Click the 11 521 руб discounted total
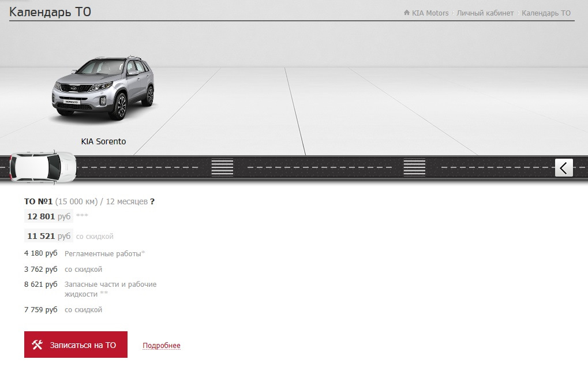This screenshot has height=378, width=588. pyautogui.click(x=48, y=236)
